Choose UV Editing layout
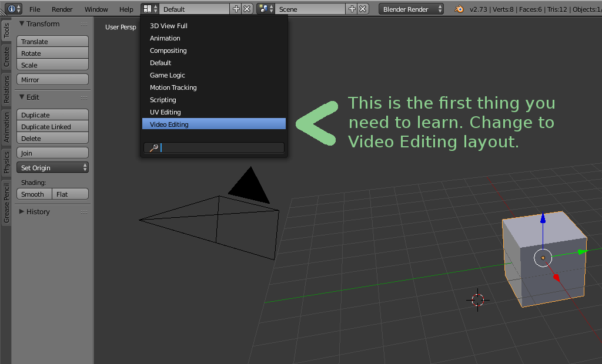 214,112
